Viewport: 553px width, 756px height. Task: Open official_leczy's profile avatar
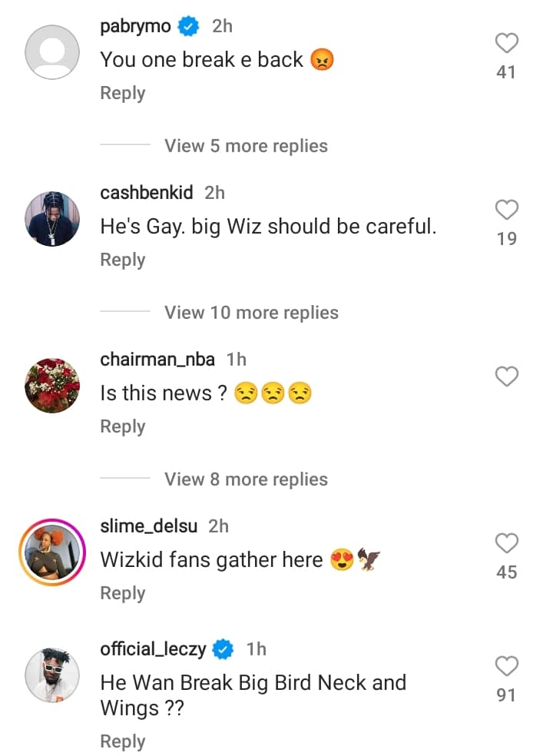click(52, 675)
